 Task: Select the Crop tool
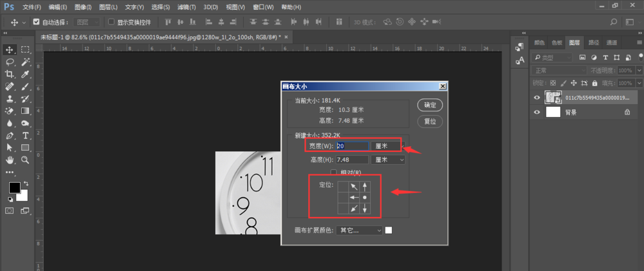(x=9, y=74)
